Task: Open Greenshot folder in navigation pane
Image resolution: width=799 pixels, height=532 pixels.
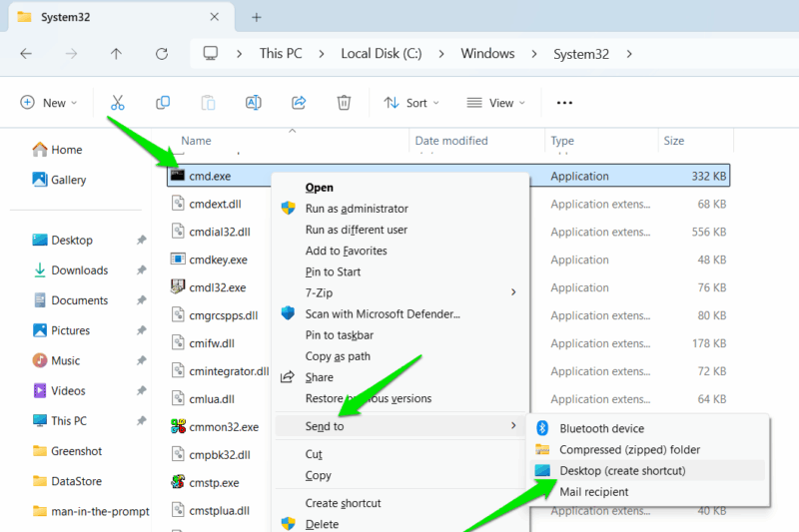Action: point(68,451)
